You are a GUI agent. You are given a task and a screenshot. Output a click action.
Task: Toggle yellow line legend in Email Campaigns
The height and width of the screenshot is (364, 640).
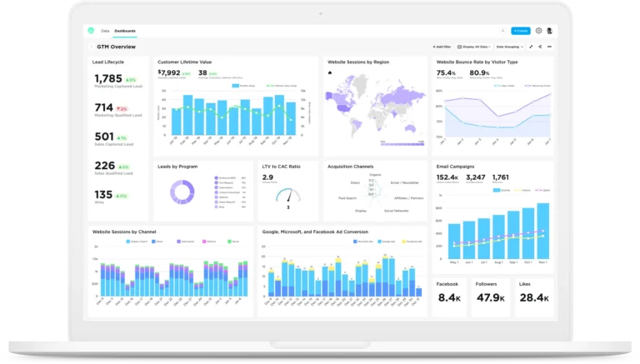coord(522,190)
